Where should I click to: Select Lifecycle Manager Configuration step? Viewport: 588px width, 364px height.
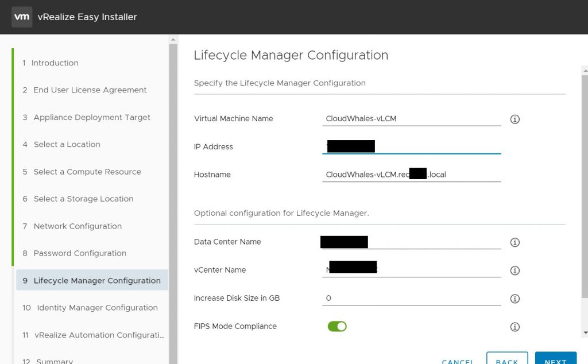tap(92, 280)
